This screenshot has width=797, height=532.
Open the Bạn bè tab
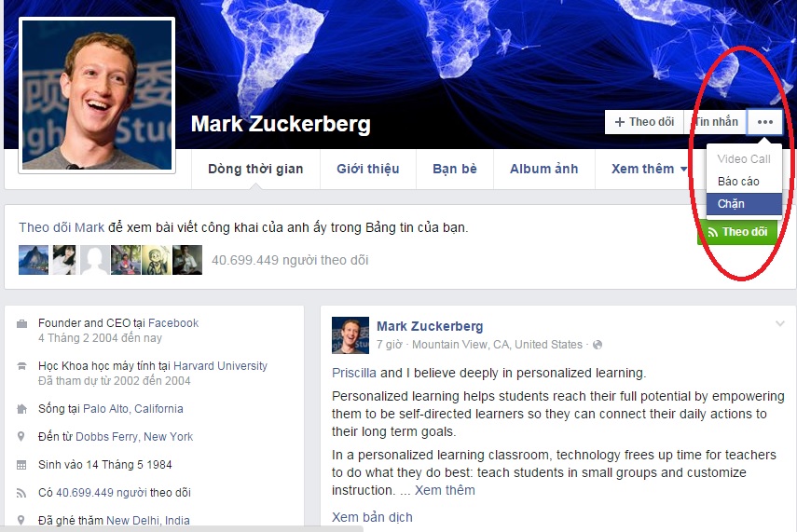[455, 170]
